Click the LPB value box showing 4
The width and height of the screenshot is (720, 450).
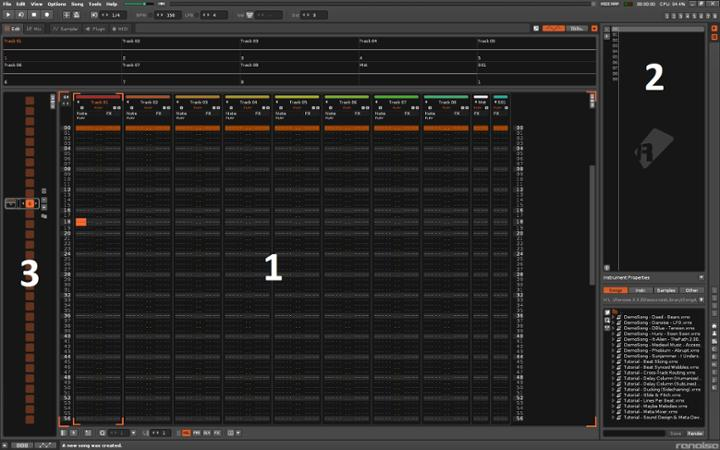click(x=215, y=15)
